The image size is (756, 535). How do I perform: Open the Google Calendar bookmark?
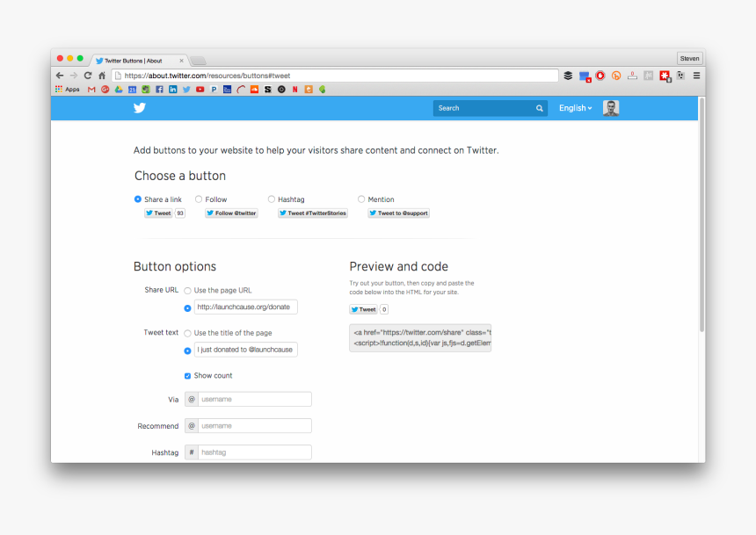click(x=132, y=90)
